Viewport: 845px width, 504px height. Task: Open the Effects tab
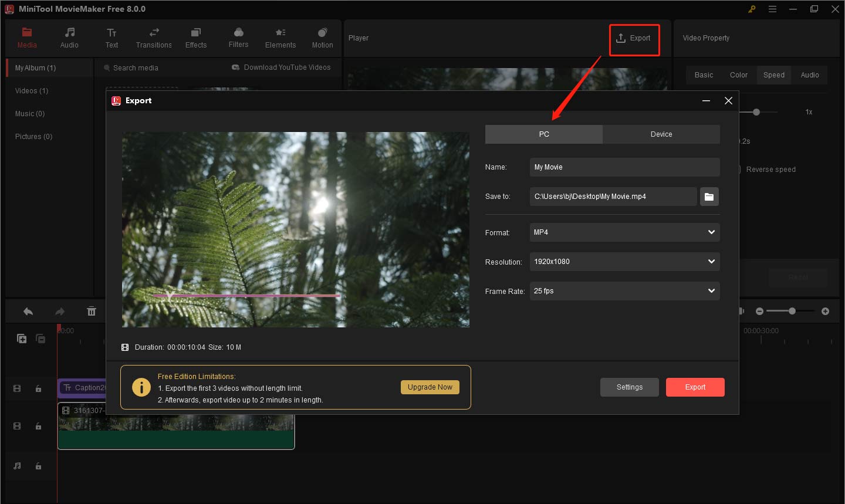[x=196, y=38]
